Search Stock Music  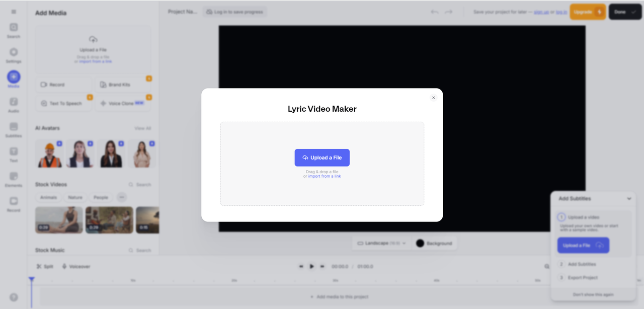click(x=140, y=250)
